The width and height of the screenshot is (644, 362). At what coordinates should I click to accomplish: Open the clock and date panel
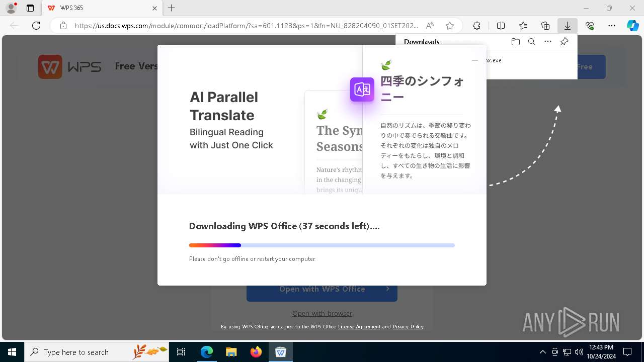click(601, 352)
